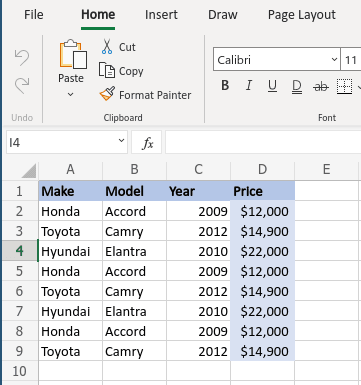Viewport: 361px width, 385px height.
Task: Select $22,000 cell in row 4
Action: pyautogui.click(x=262, y=251)
